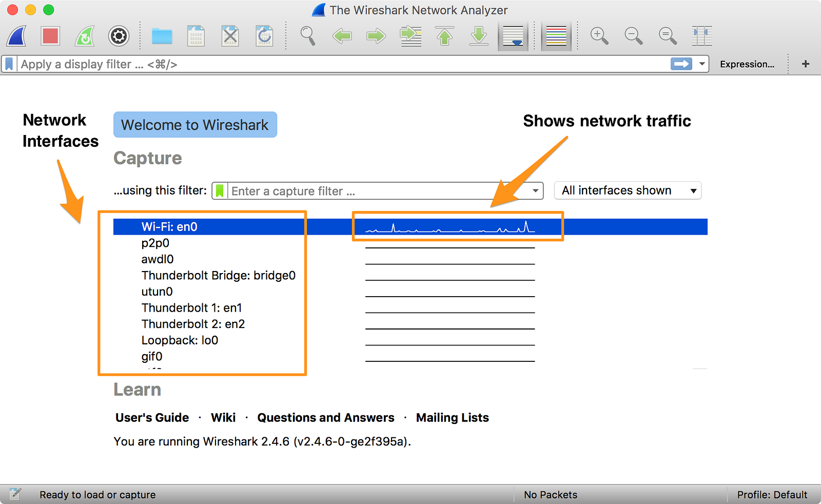821x504 pixels.
Task: Restart the current capture via the green fin icon
Action: click(x=85, y=36)
